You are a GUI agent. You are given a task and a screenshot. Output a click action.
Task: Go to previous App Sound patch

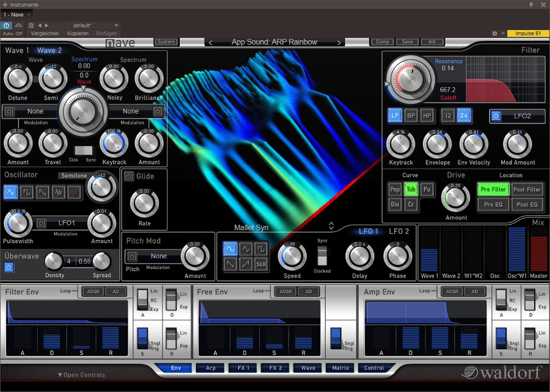[x=210, y=42]
